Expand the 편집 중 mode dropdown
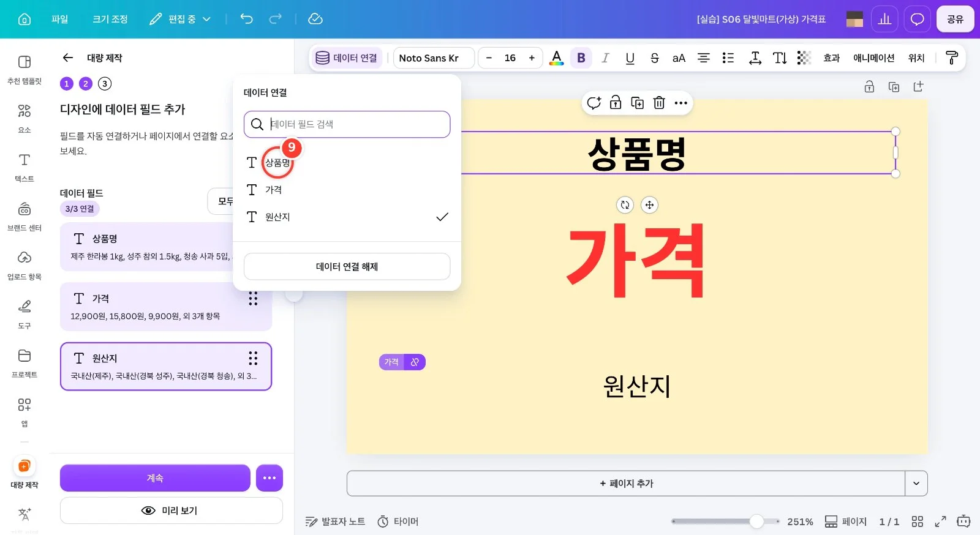The height and width of the screenshot is (535, 980). pos(181,19)
